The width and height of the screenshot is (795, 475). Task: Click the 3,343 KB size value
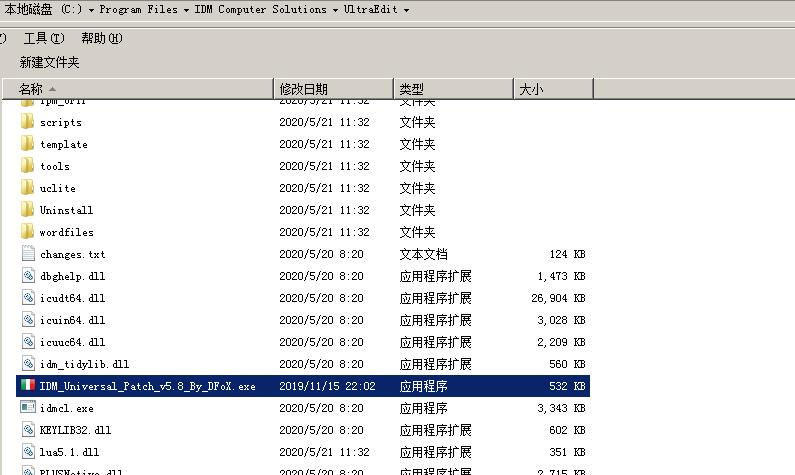561,408
